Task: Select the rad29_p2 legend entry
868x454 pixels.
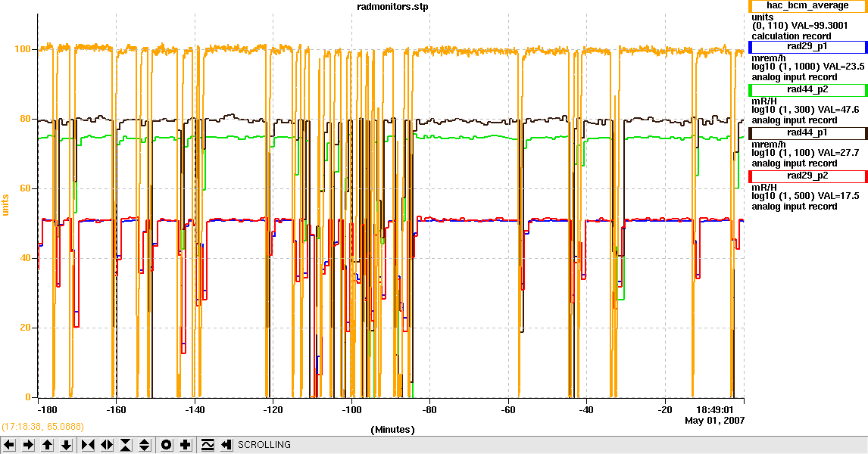Action: (x=807, y=176)
